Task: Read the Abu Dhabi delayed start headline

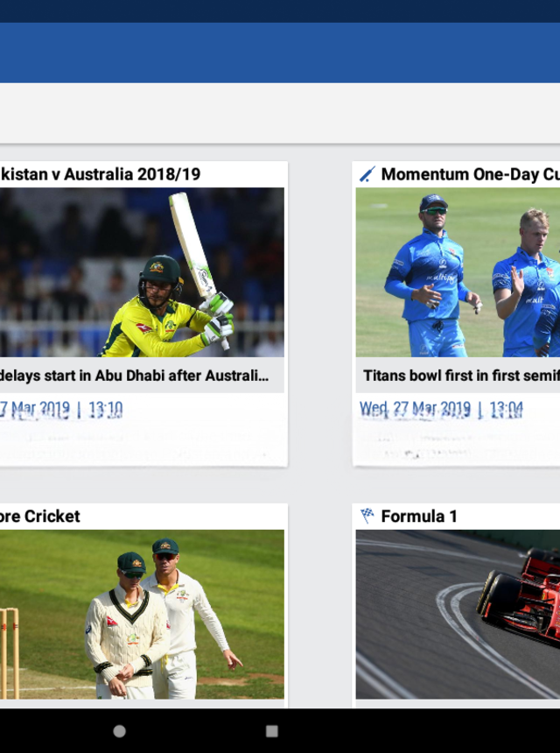Action: click(x=135, y=375)
